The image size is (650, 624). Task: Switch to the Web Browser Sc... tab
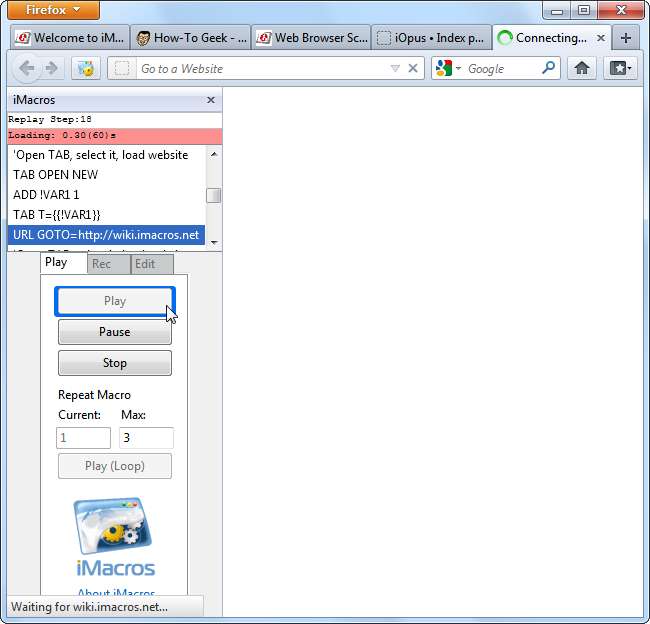coord(311,38)
